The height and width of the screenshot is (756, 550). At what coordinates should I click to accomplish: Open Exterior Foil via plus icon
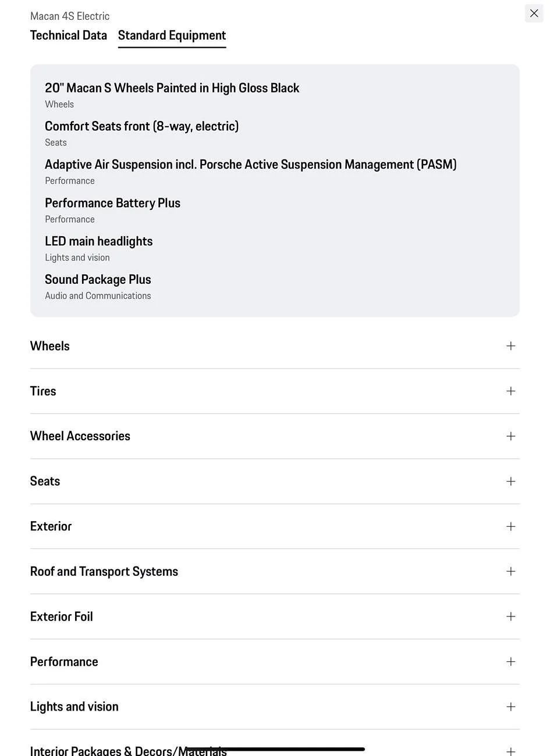[x=510, y=616]
